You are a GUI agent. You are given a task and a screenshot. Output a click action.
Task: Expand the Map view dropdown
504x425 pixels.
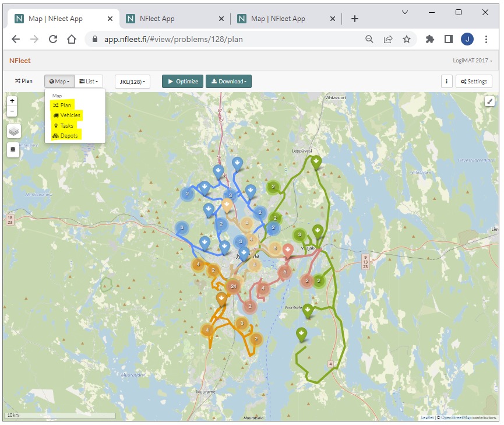click(x=59, y=82)
